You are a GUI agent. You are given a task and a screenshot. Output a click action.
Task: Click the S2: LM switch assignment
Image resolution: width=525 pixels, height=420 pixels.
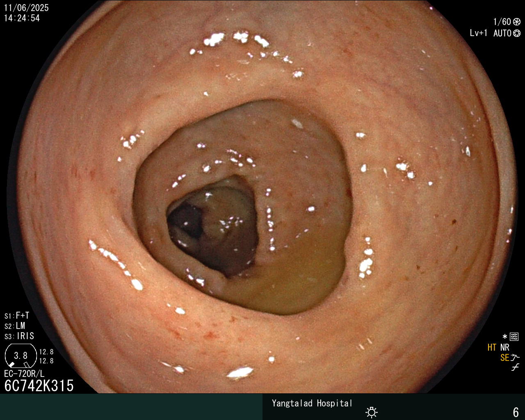[x=15, y=326]
